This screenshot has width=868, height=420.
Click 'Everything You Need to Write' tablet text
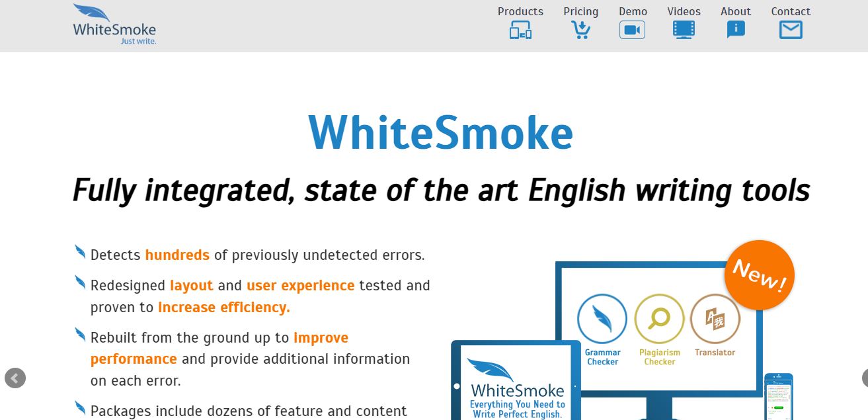pos(517,409)
